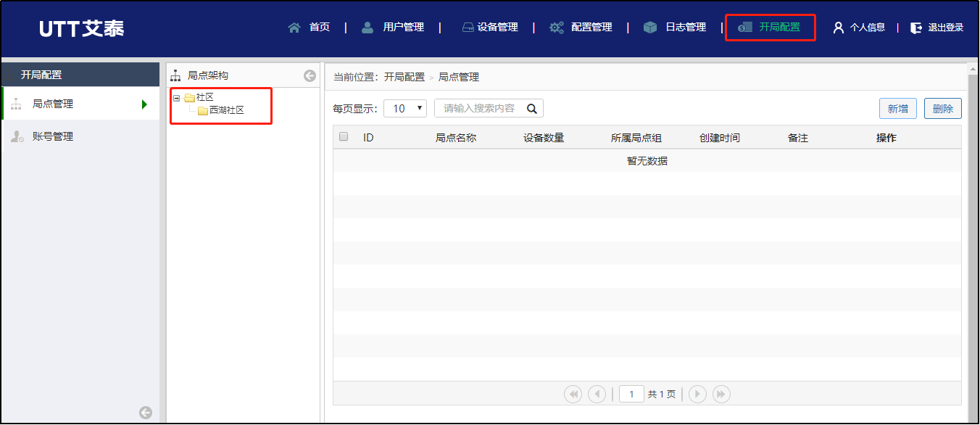Click the home icon beside 首页
The image size is (980, 425).
tap(294, 28)
